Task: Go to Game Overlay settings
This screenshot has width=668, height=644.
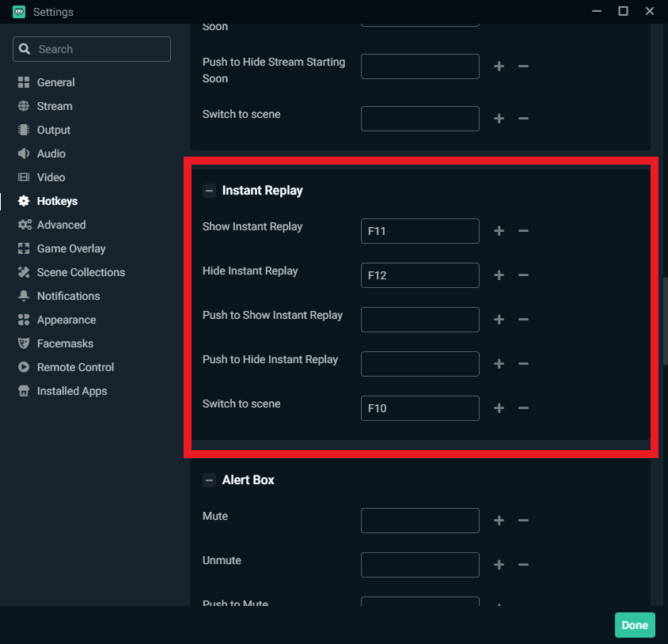Action: (x=70, y=248)
